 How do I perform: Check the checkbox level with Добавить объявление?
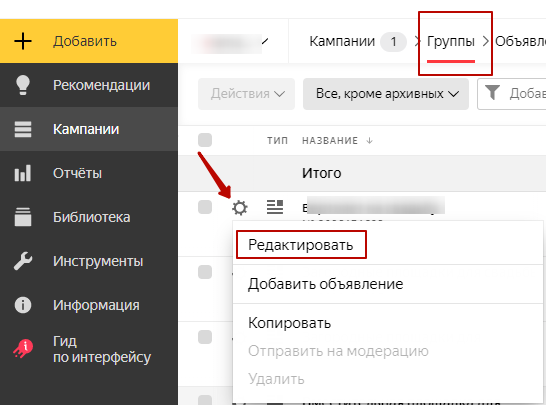[205, 272]
